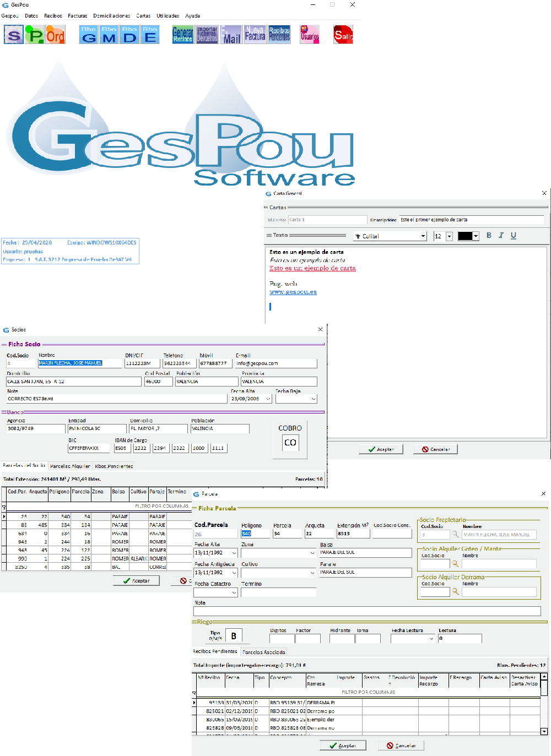The image size is (551, 756).
Task: Click the CO cobro button in Socios
Action: coord(290,442)
